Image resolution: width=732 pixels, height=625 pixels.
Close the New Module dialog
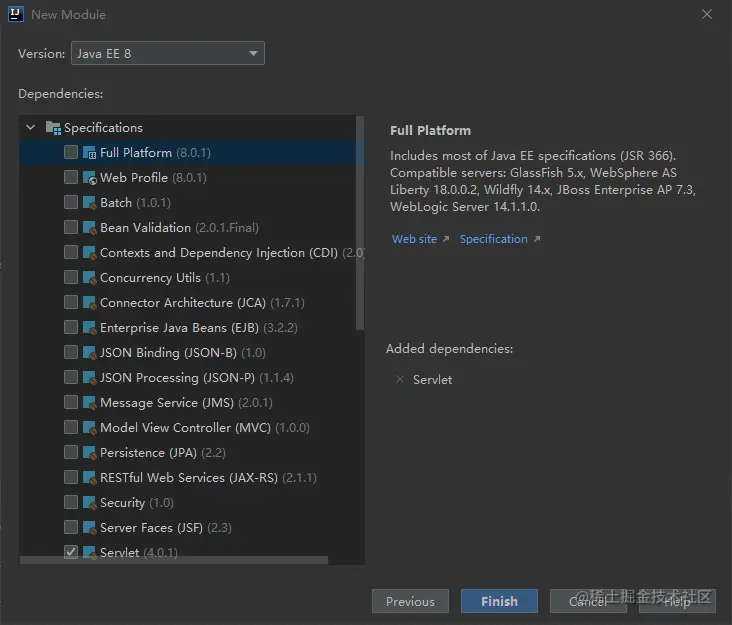pyautogui.click(x=707, y=14)
